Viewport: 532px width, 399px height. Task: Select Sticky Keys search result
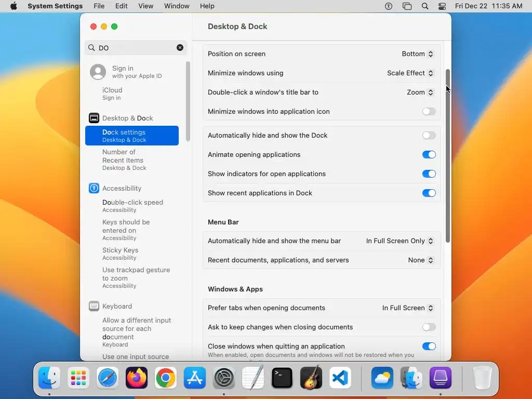pos(132,254)
